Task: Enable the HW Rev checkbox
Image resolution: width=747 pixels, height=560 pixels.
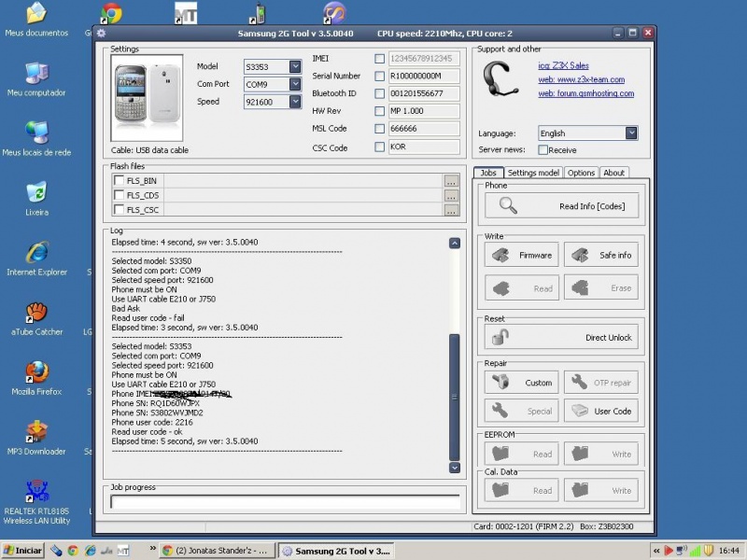Action: coord(380,111)
